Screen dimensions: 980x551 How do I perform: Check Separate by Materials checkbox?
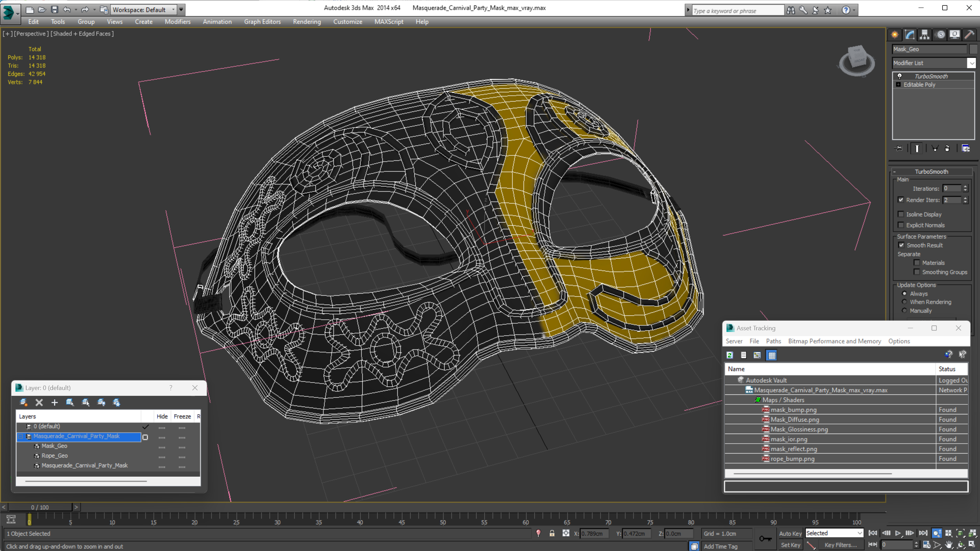917,262
